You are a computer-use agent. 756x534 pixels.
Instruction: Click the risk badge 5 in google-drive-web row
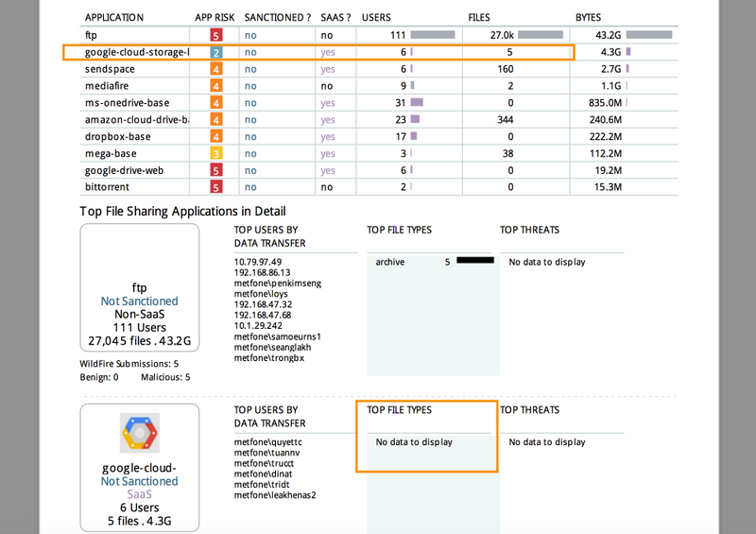tap(216, 170)
